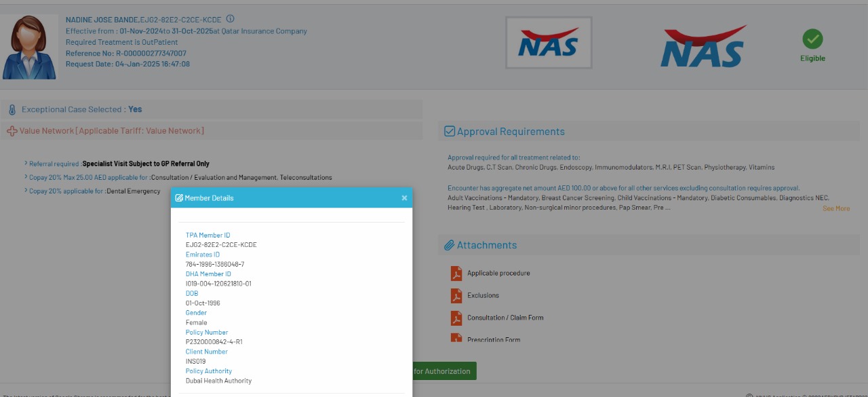Viewport: 868px width, 397px height.
Task: Click Reference No R-000000277347007
Action: coord(126,53)
